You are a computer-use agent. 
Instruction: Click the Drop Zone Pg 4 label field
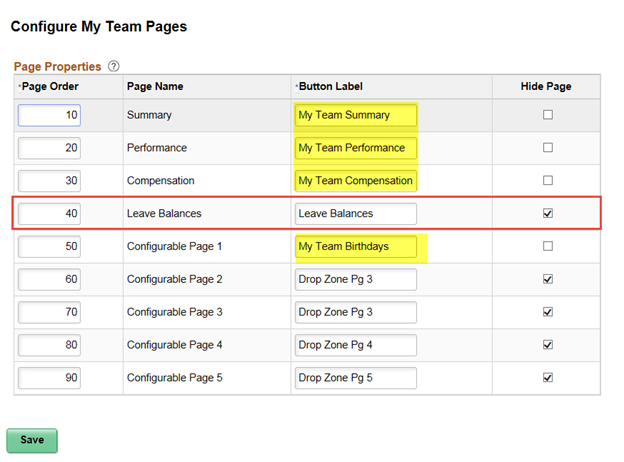(x=355, y=345)
